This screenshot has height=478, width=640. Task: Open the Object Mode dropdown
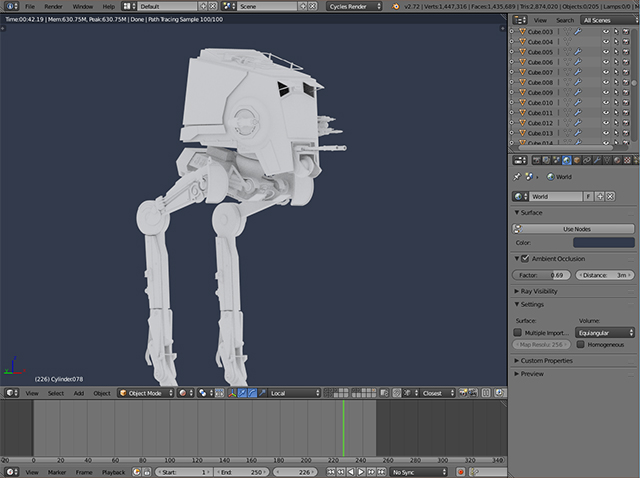click(x=144, y=393)
